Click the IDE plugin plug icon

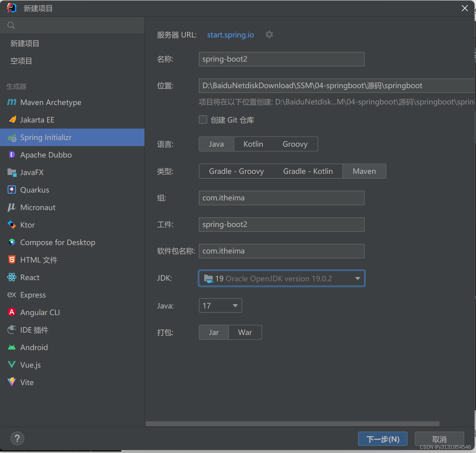[x=12, y=330]
